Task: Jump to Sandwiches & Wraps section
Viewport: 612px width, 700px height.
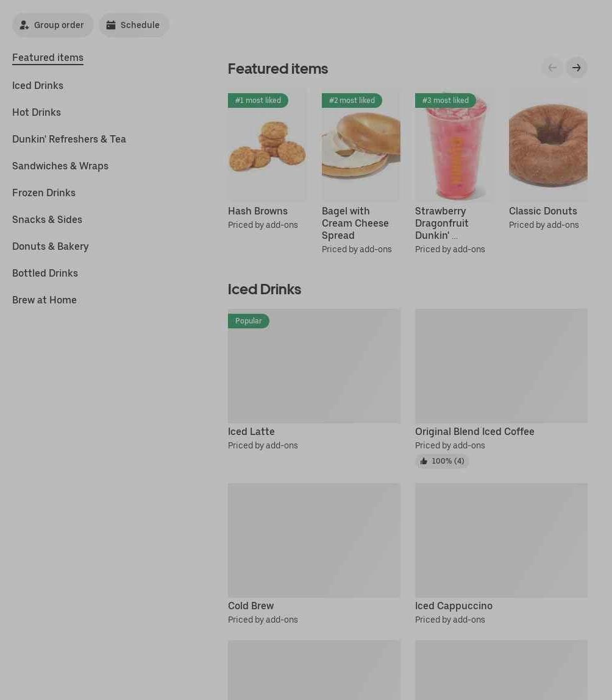Action: coord(60,166)
